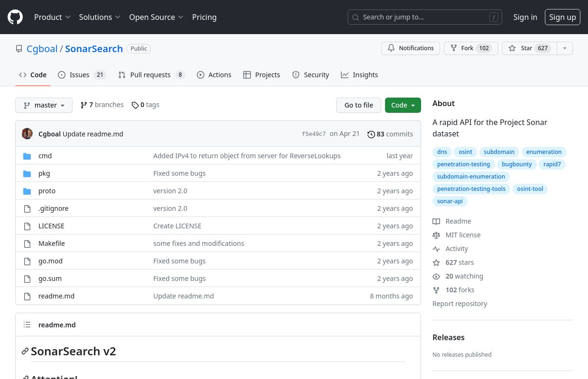
Task: Click the Go to file button
Action: pyautogui.click(x=358, y=105)
